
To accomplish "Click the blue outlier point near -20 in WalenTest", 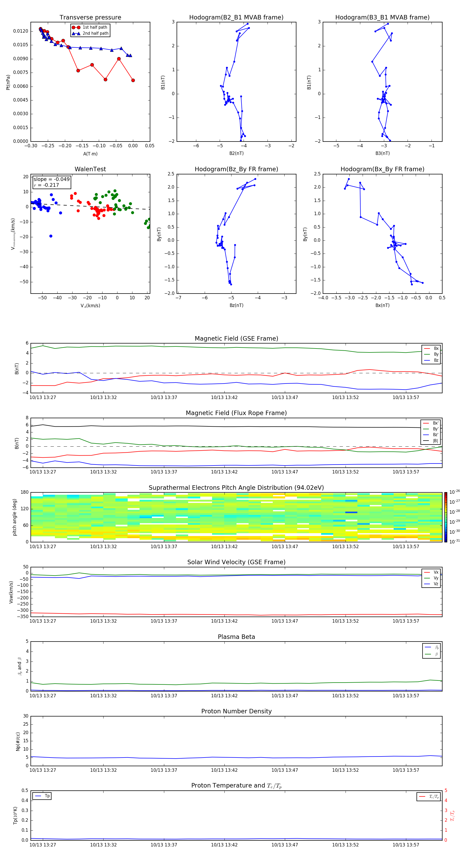I will coord(51,236).
